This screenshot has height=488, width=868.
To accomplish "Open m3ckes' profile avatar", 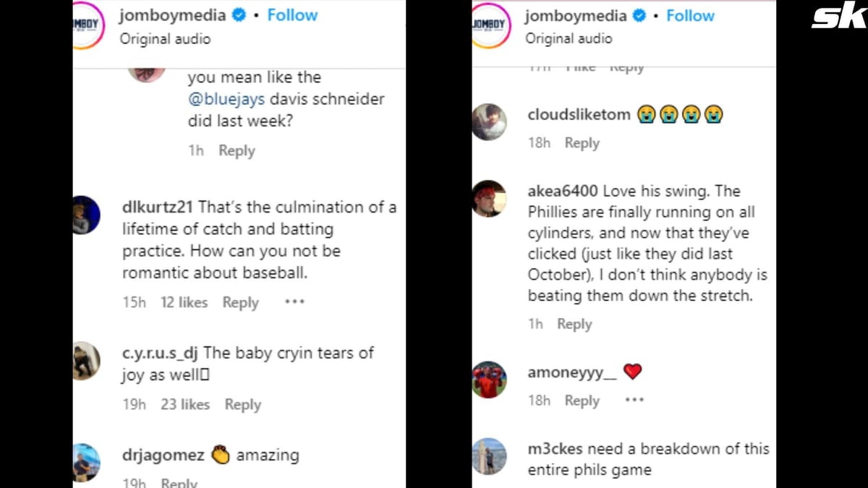I will coord(490,456).
